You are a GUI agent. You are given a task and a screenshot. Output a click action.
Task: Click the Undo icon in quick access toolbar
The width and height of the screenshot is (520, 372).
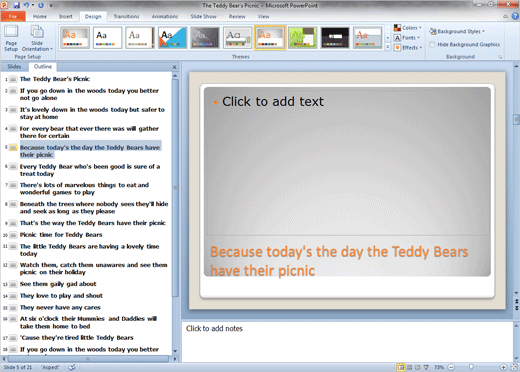point(27,5)
